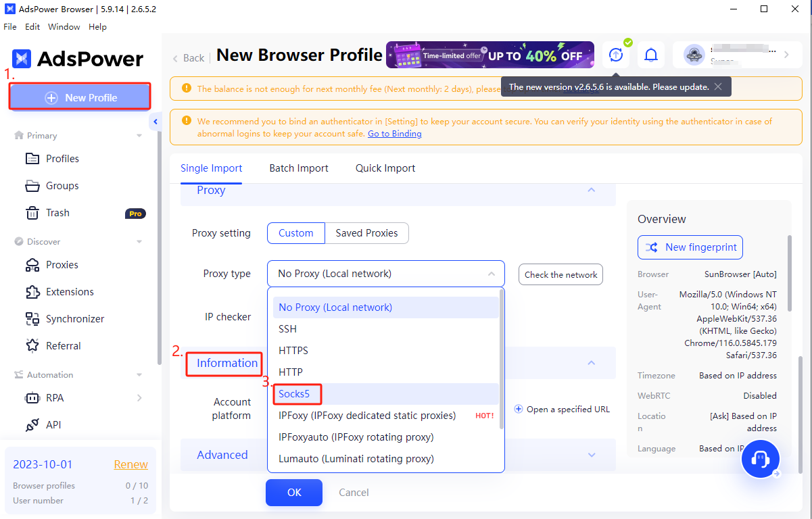Select the Custom proxy setting

[x=296, y=233]
